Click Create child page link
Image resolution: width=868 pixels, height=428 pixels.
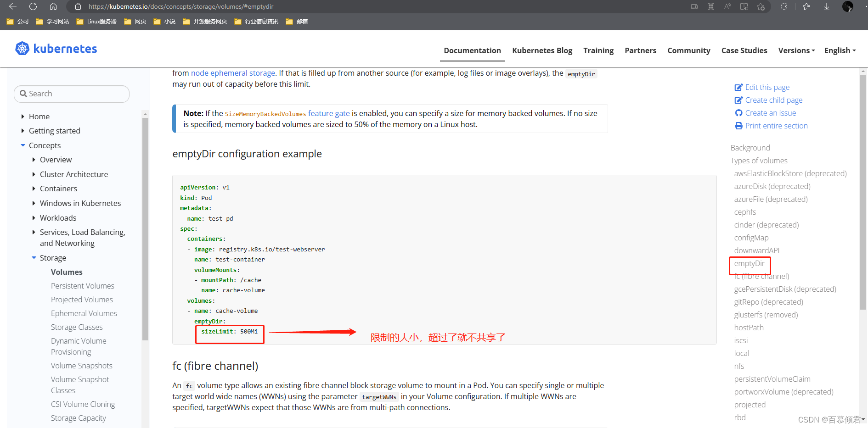(x=769, y=100)
